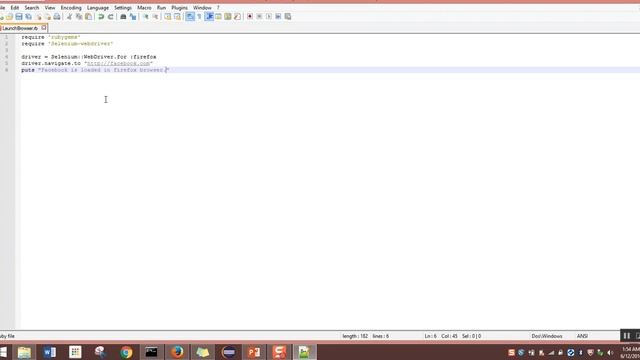640x360 pixels.
Task: Open Google Chrome from the taskbar
Action: tap(126, 352)
